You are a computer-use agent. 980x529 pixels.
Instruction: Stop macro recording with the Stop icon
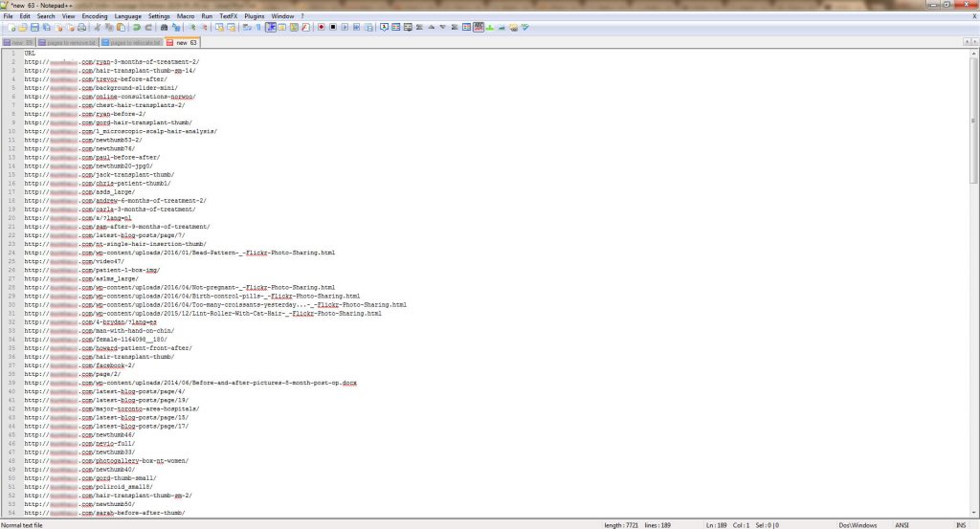(332, 28)
